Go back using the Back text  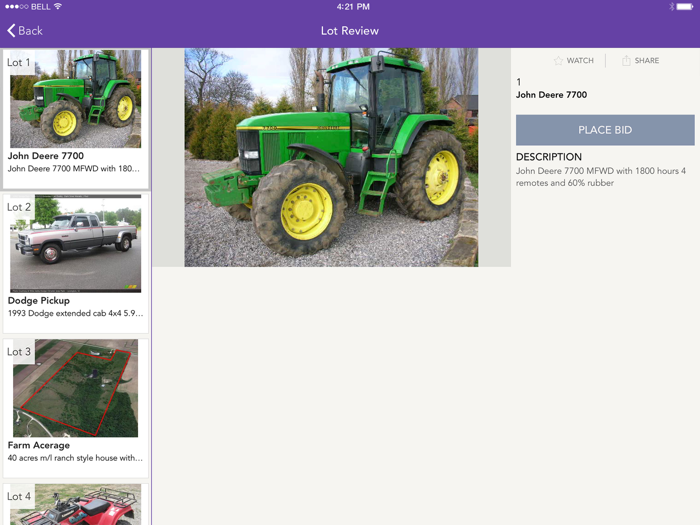coord(30,31)
